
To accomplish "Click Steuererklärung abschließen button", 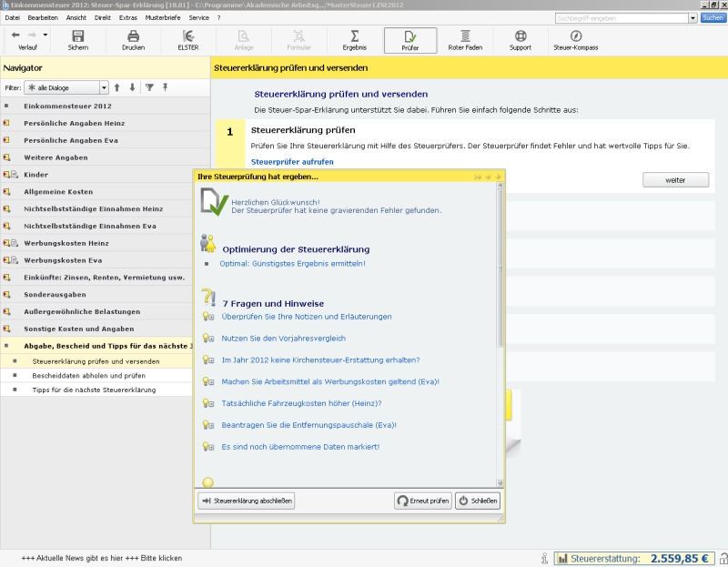I will coord(247,501).
